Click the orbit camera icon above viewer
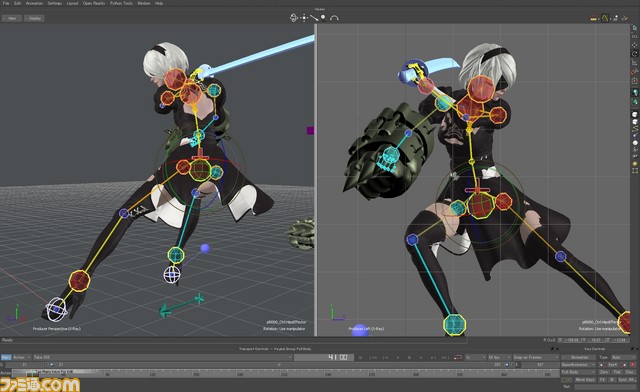640x392 pixels. tap(293, 18)
